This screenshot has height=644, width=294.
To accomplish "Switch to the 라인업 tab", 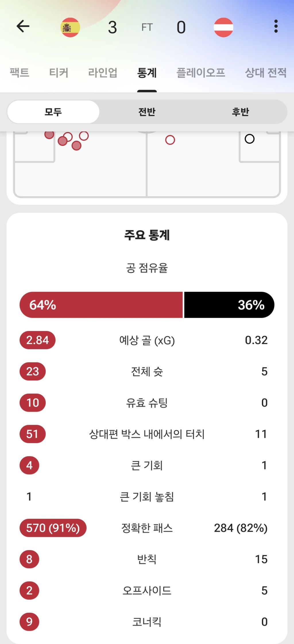I will click(102, 72).
